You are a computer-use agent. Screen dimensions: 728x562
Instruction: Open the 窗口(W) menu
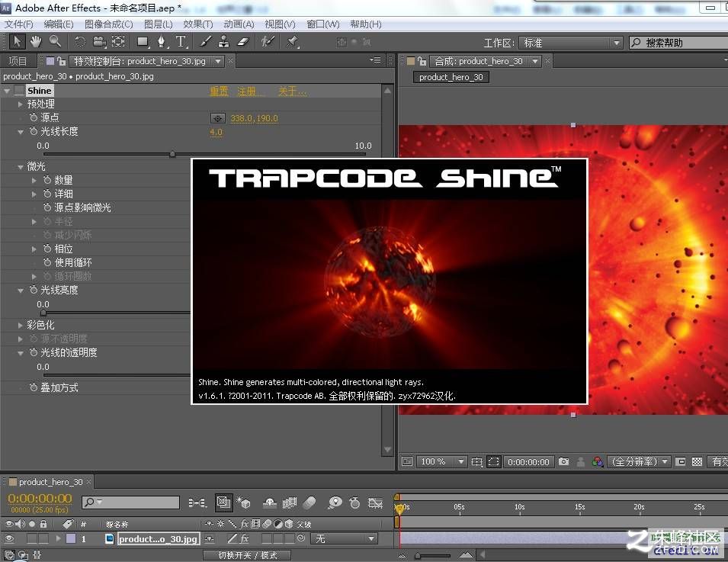pyautogui.click(x=323, y=24)
